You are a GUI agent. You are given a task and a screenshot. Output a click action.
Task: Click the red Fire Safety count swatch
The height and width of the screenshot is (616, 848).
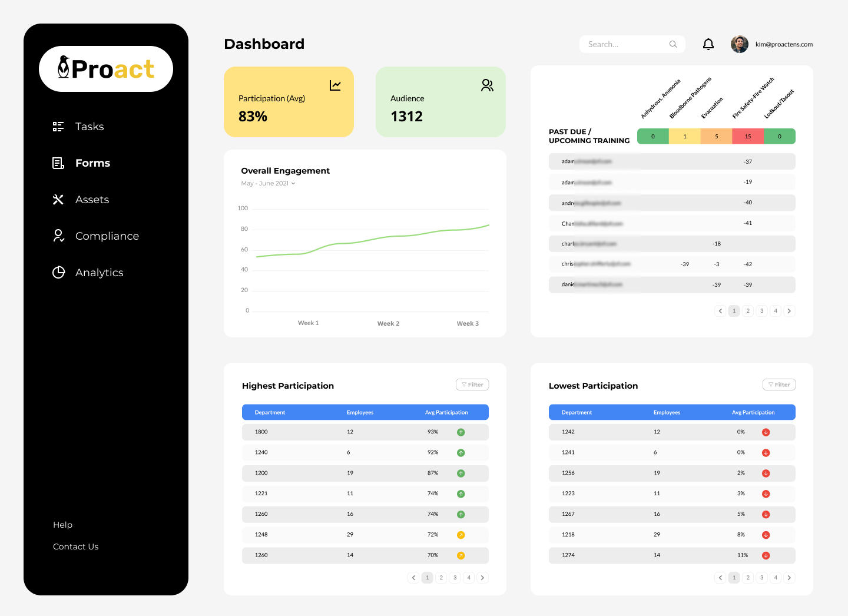747,136
